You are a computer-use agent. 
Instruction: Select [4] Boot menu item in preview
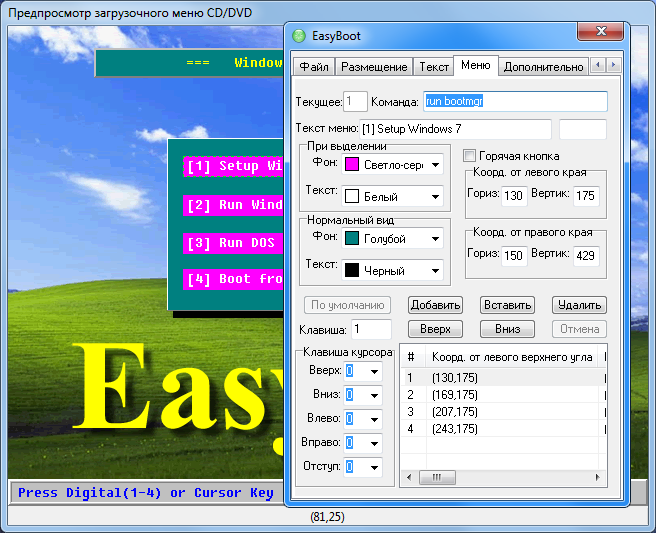[x=233, y=279]
